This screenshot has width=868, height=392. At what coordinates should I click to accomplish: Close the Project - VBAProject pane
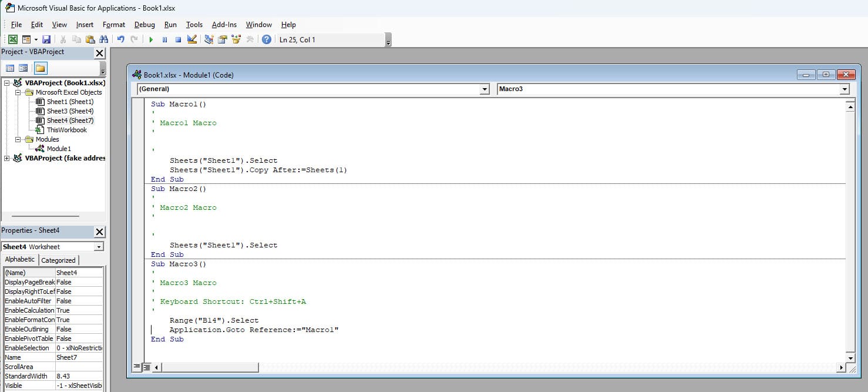point(99,53)
